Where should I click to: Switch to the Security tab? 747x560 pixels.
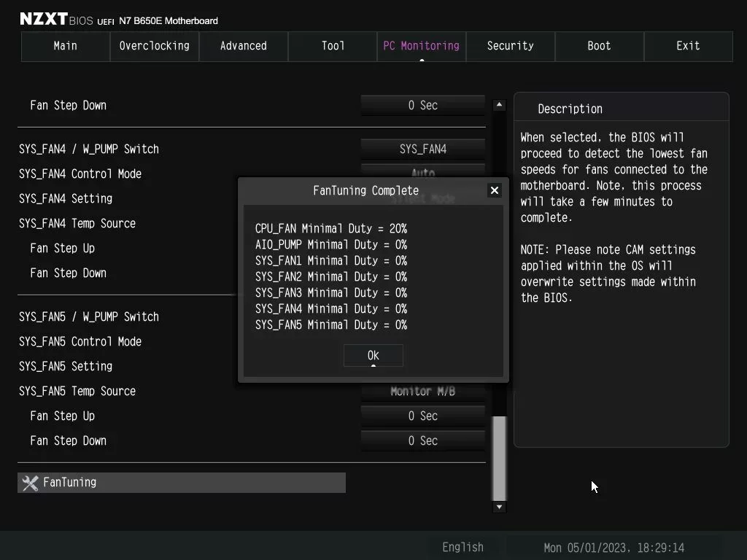tap(510, 46)
